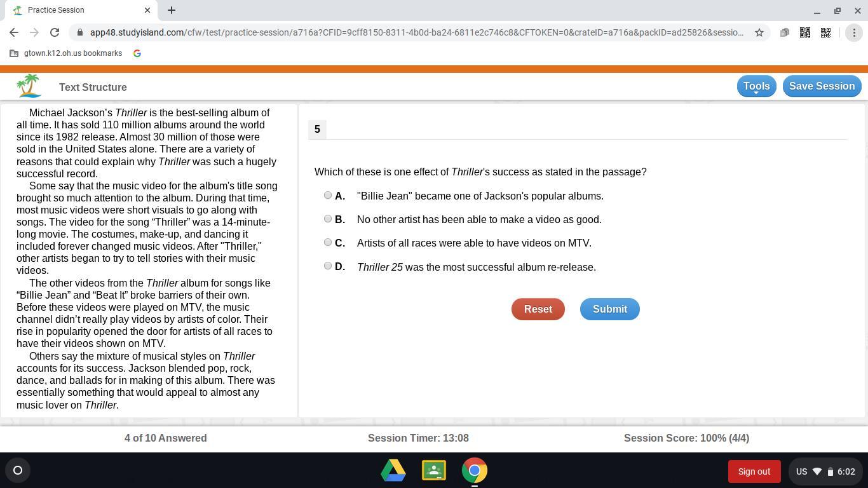Open Google Drive from the shelf
Image resolution: width=868 pixels, height=488 pixels.
(393, 470)
